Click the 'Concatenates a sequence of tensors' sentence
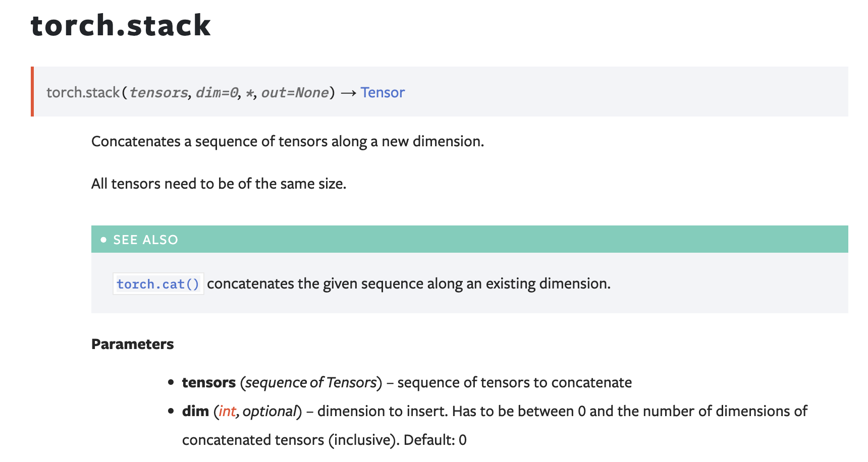Screen dimensions: 868x462 [x=287, y=142]
